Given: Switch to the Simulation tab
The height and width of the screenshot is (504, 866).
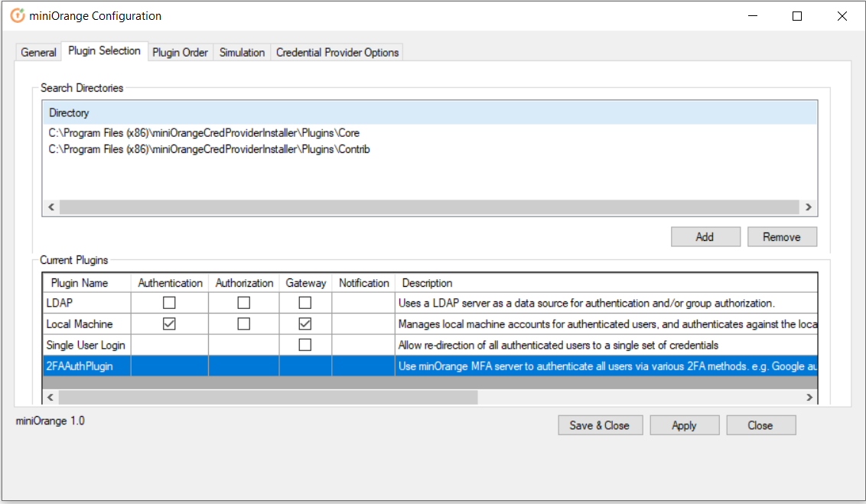Looking at the screenshot, I should (x=242, y=53).
